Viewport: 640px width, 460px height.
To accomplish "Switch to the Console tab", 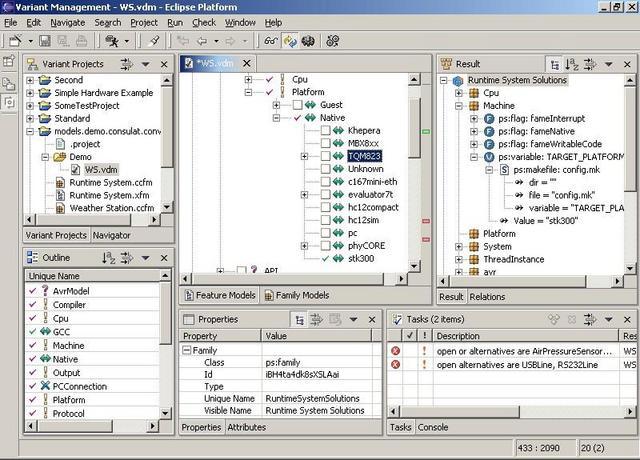I will 433,427.
